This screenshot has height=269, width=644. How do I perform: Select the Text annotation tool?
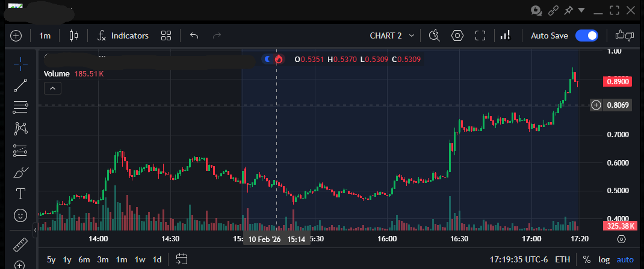click(20, 194)
